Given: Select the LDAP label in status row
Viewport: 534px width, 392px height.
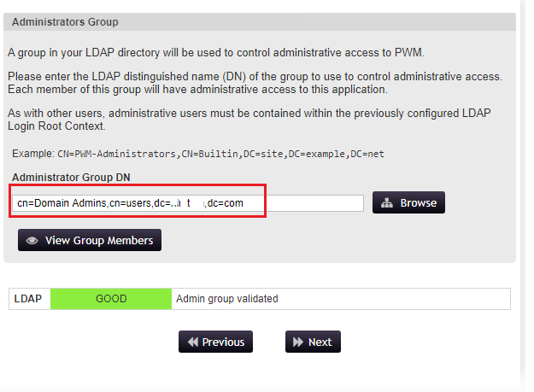Looking at the screenshot, I should [28, 299].
